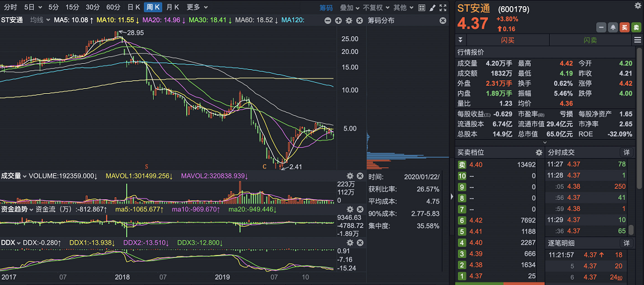Remove the 成交量 volume indicator panel

(361, 176)
